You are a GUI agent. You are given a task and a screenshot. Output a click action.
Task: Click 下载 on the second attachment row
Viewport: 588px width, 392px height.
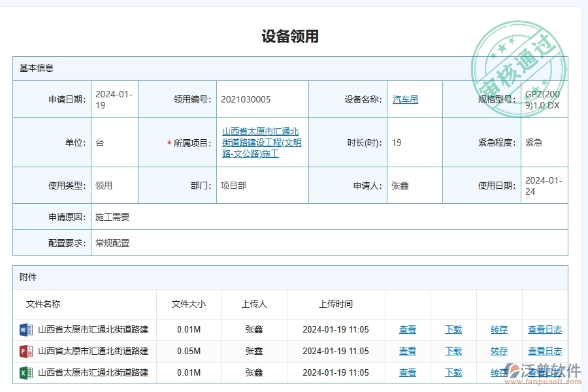[453, 351]
